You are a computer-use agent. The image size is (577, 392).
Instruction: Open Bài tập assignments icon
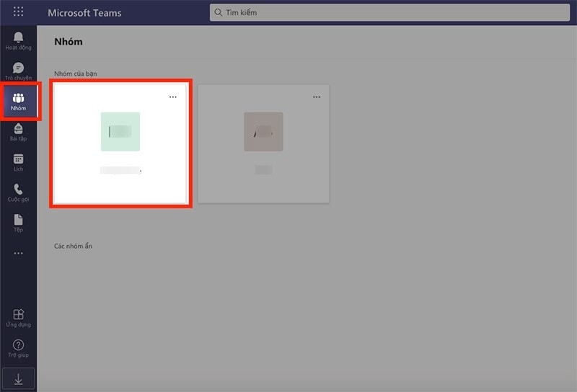[x=18, y=132]
